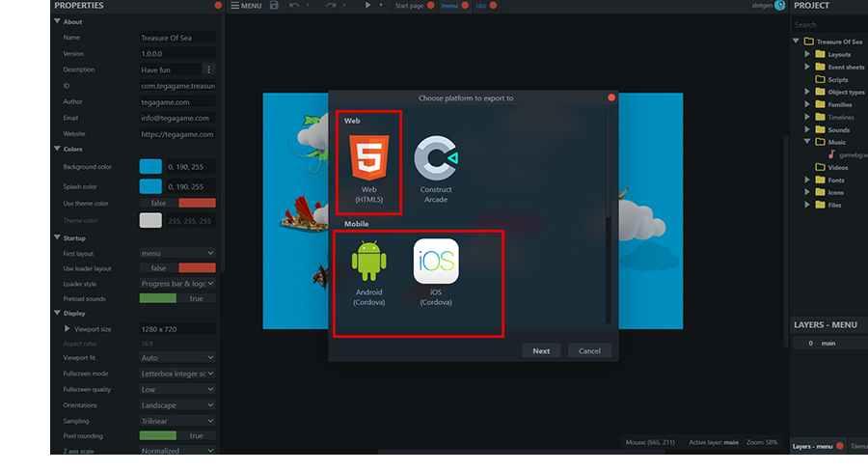This screenshot has height=472, width=868.
Task: Close the Properties panel with red dot
Action: coord(218,6)
